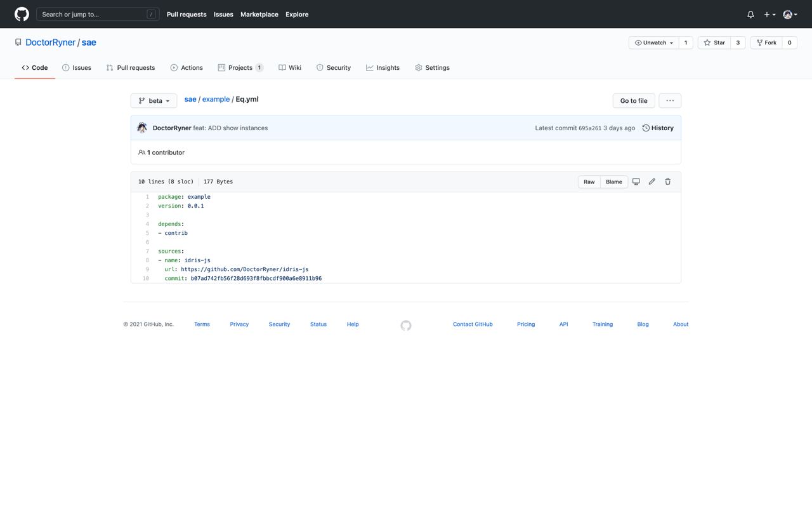Open file in GitHub Desktop icon
Image resolution: width=812 pixels, height=508 pixels.
point(636,182)
